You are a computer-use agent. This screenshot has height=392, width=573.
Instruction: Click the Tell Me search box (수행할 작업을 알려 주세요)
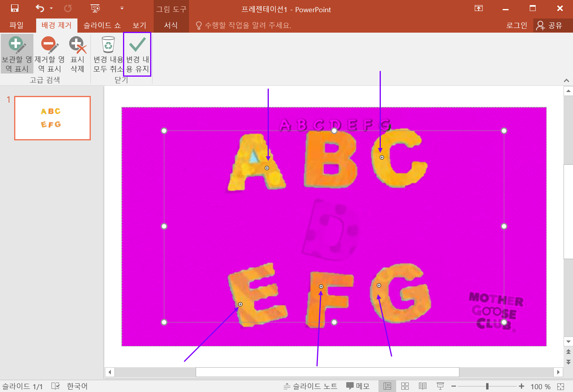(244, 25)
